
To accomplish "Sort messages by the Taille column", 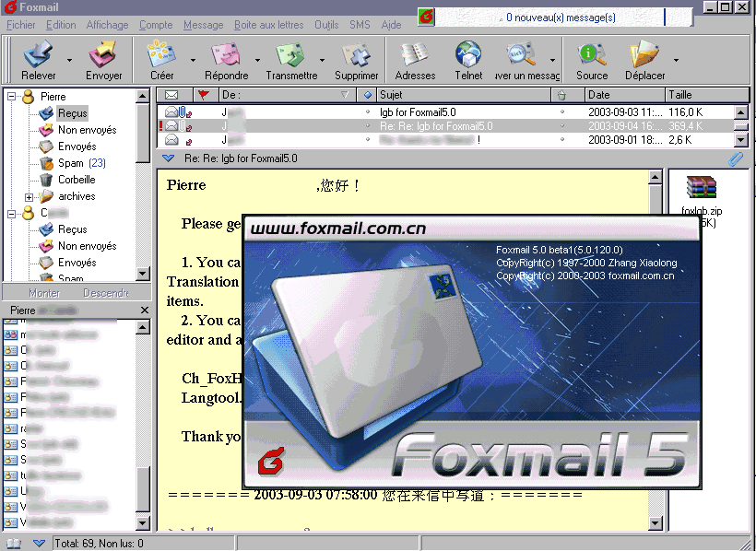I will 707,95.
